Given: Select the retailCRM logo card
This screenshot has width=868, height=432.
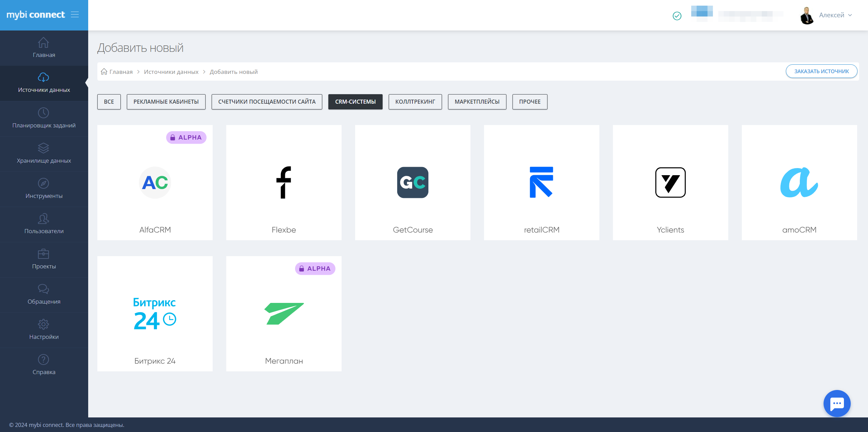Looking at the screenshot, I should (x=541, y=183).
